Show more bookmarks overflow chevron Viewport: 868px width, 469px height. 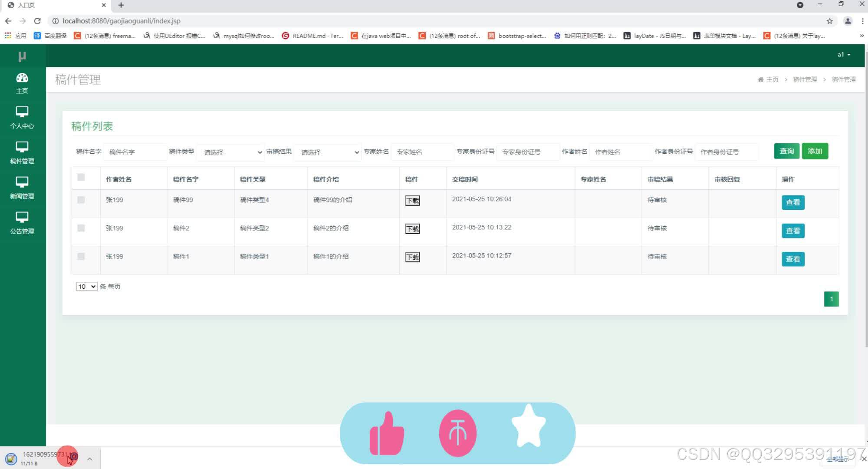click(861, 36)
